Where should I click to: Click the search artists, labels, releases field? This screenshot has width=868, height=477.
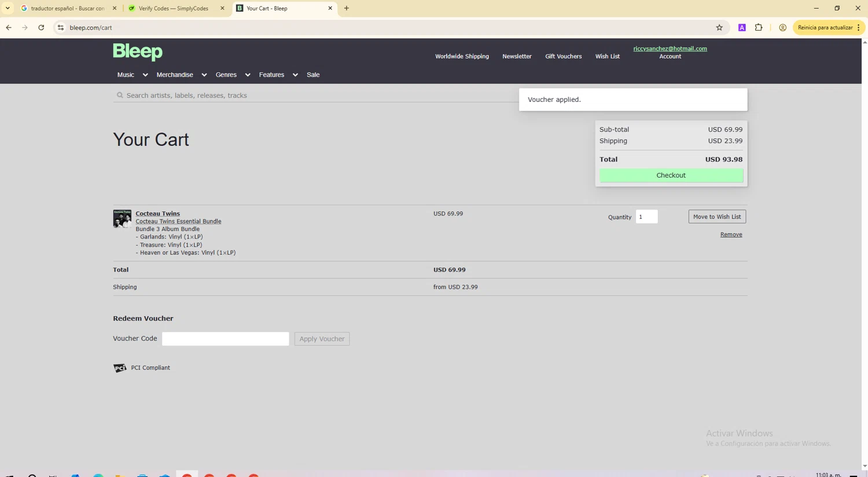(x=315, y=96)
